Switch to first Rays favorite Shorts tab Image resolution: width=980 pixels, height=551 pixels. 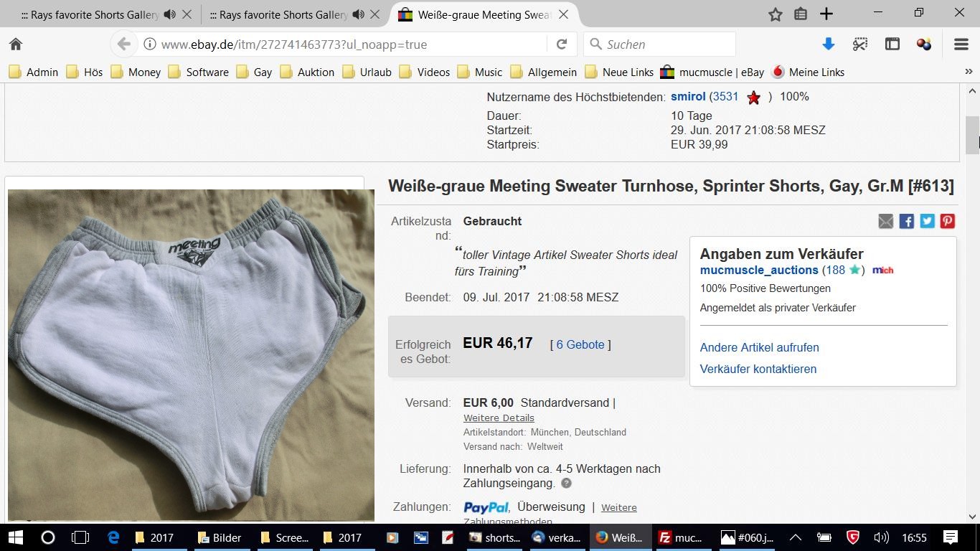90,14
